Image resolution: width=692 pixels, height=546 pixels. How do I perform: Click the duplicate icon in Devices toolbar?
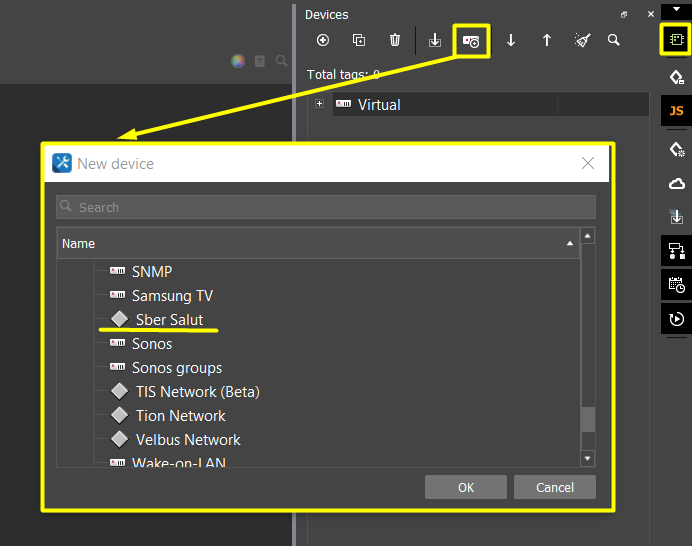tap(359, 40)
